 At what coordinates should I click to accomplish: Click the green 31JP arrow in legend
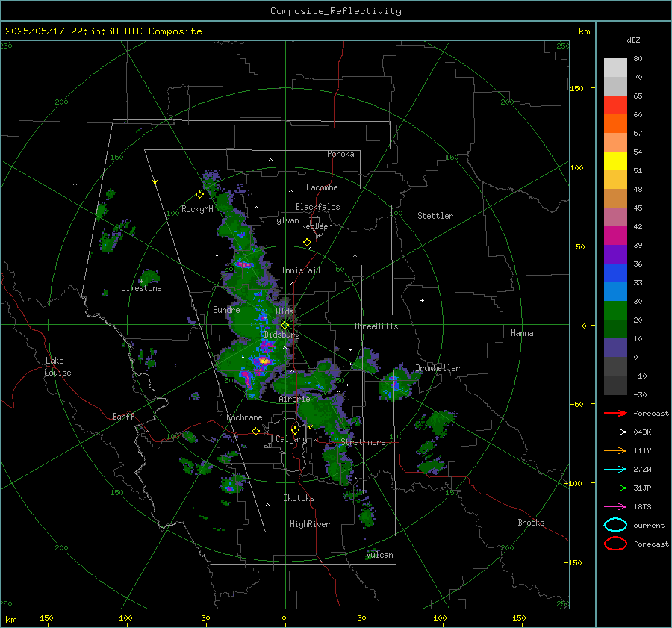pyautogui.click(x=615, y=488)
